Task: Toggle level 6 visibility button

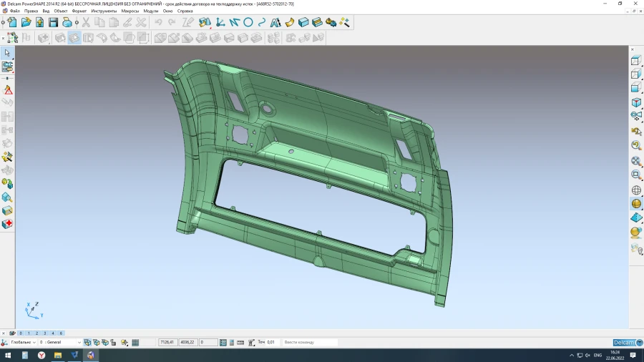Action: (x=61, y=333)
